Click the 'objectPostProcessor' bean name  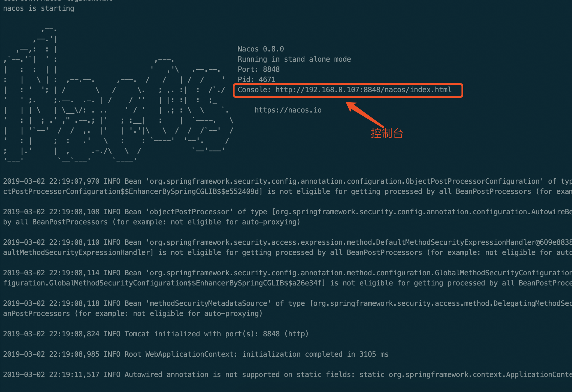pyautogui.click(x=190, y=212)
